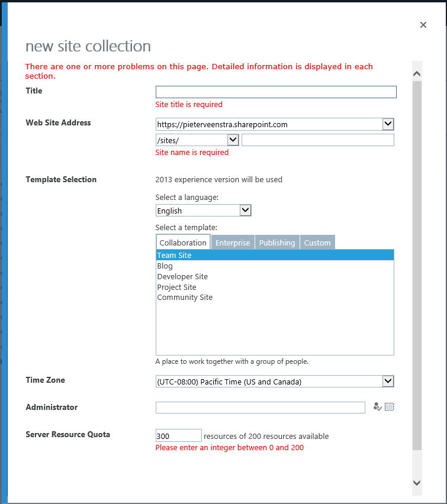Select the Developer Site template
447x504 pixels.
275,276
